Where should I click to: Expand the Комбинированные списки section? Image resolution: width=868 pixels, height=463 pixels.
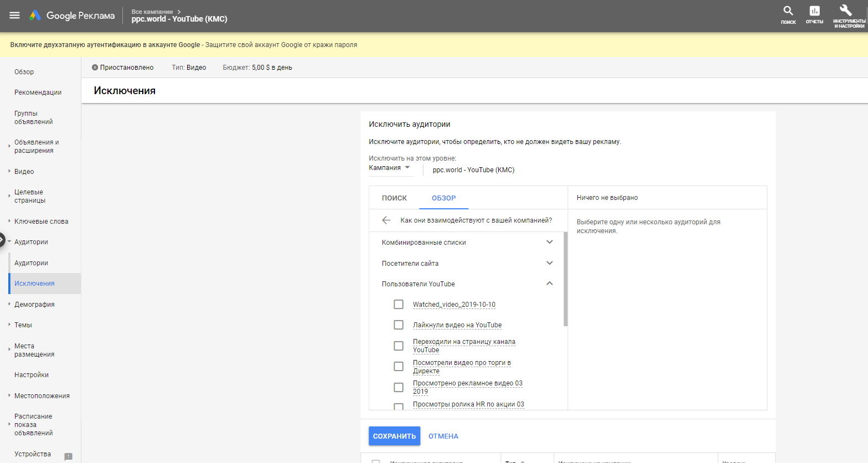click(x=549, y=242)
